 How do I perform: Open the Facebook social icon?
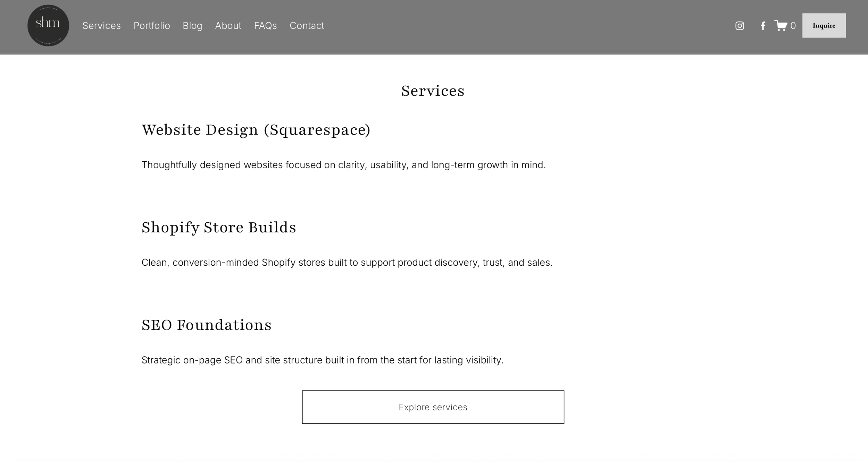[762, 26]
